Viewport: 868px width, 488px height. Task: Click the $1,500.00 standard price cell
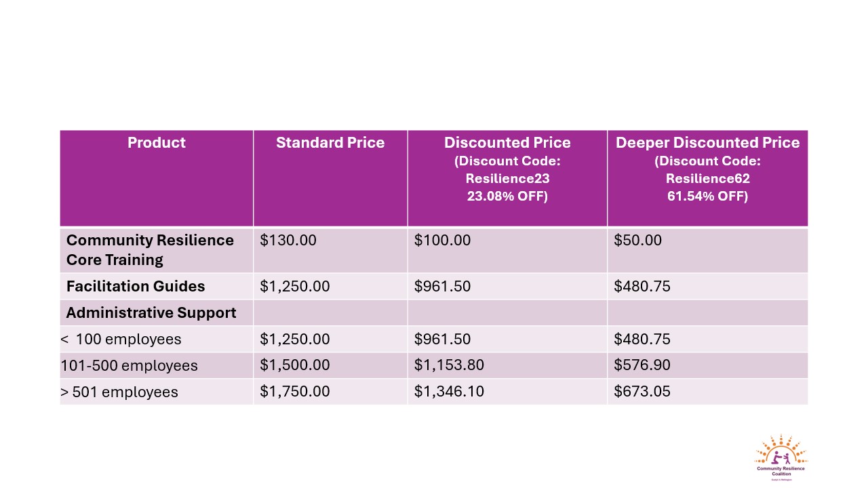pyautogui.click(x=330, y=365)
